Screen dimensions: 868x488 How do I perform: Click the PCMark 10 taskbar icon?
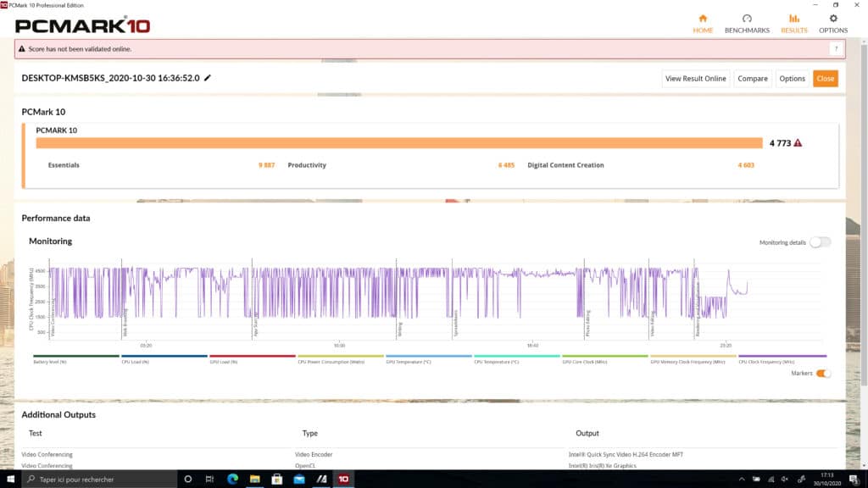point(343,480)
